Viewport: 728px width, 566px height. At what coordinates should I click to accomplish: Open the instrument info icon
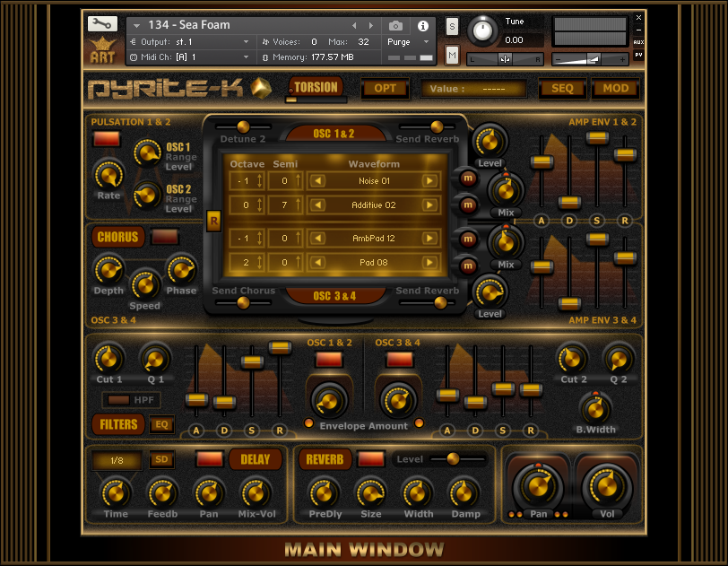click(x=423, y=26)
